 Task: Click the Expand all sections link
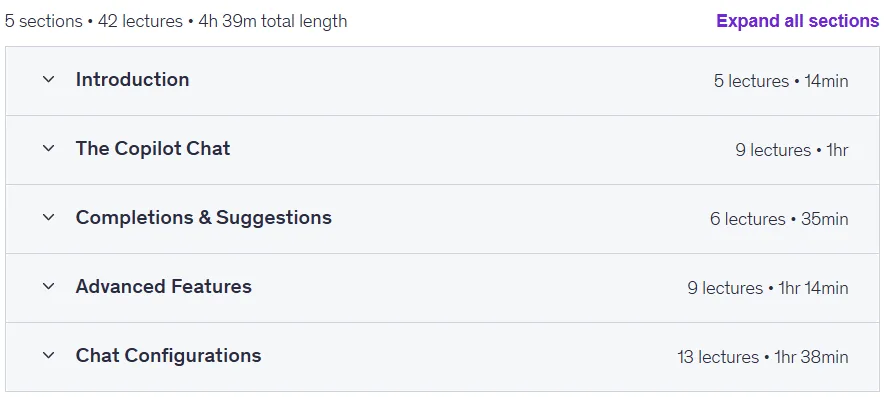[797, 21]
